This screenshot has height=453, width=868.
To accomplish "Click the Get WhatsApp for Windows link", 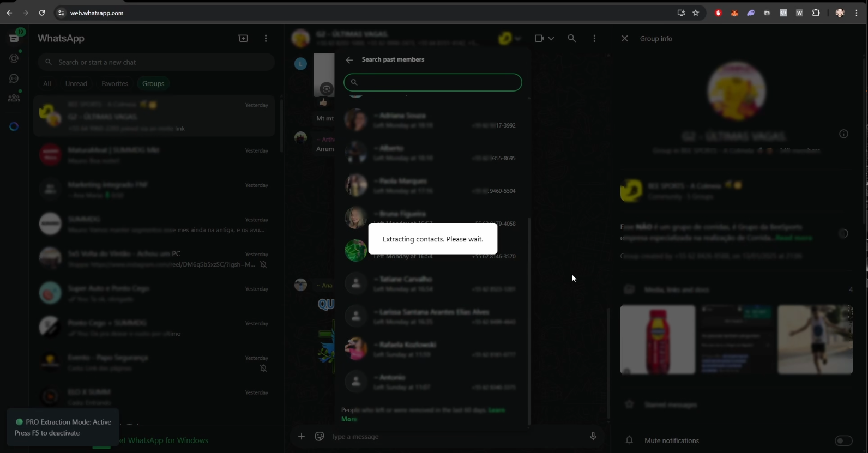I will click(164, 440).
